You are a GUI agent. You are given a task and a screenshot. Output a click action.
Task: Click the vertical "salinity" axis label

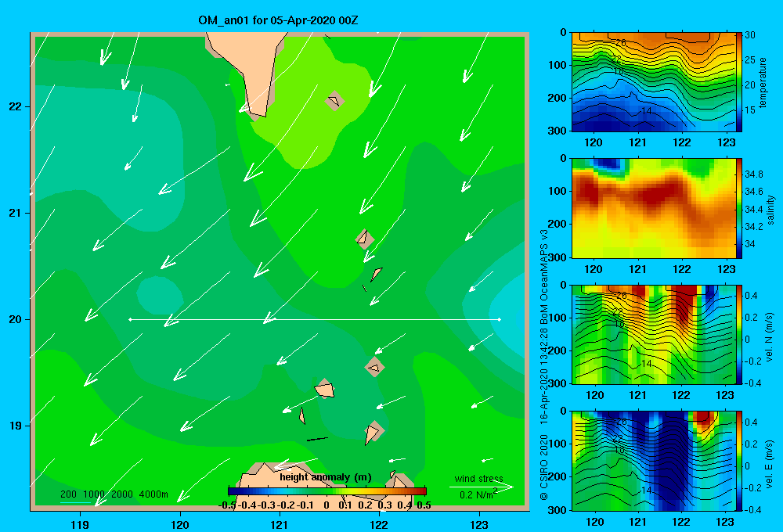tap(770, 210)
